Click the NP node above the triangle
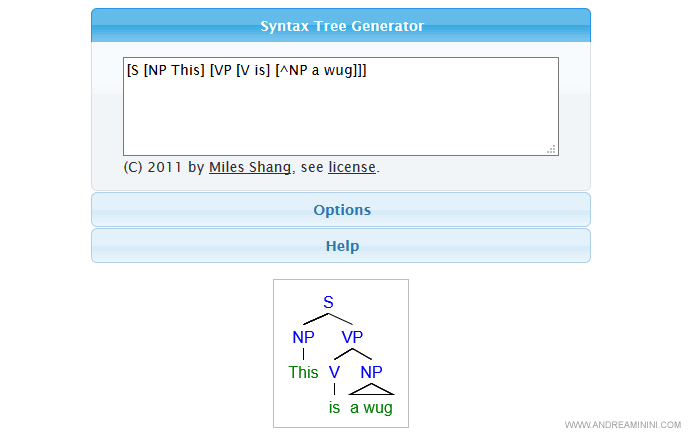This screenshot has width=700, height=440. point(371,372)
